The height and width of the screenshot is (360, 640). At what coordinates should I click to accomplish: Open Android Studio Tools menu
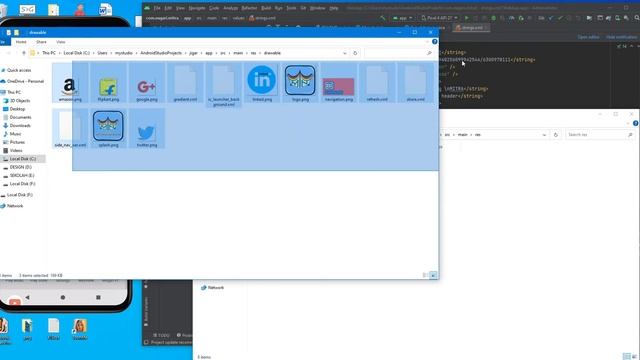pyautogui.click(x=291, y=8)
